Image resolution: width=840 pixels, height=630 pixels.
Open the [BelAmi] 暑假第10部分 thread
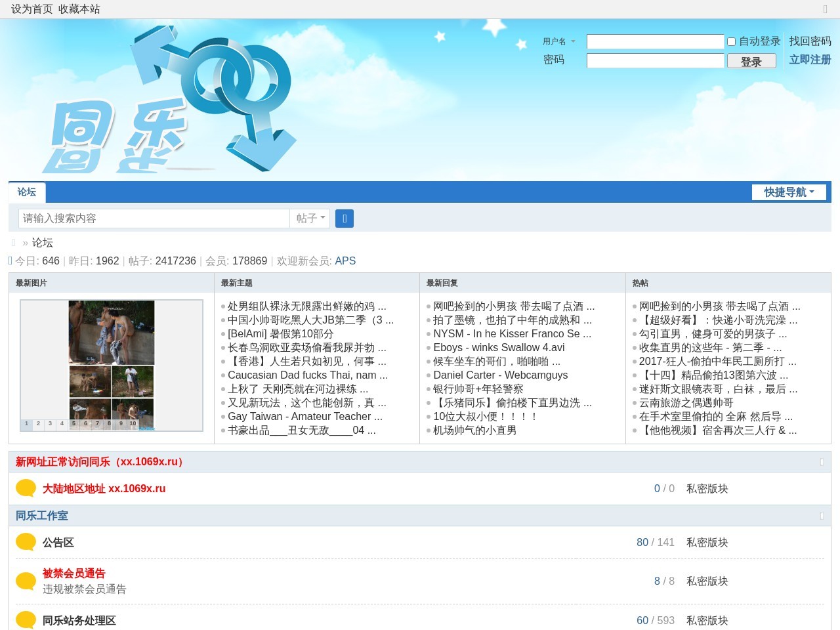point(281,334)
